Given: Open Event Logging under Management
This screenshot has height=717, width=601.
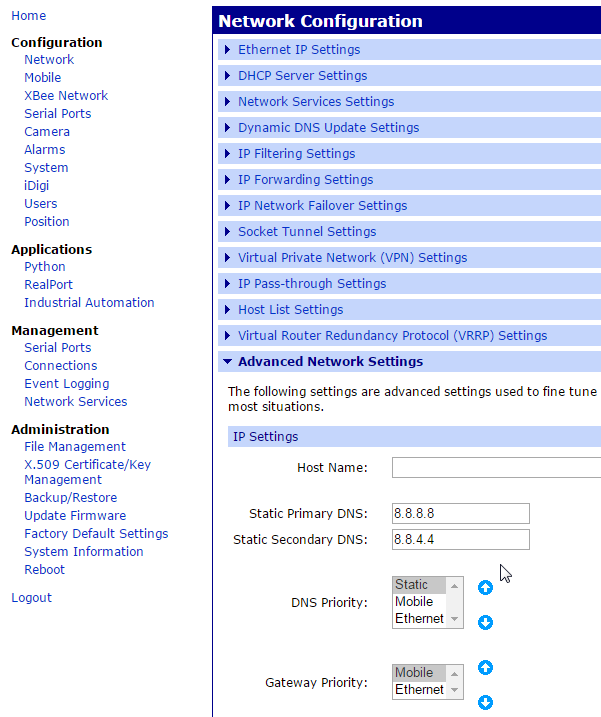Looking at the screenshot, I should pyautogui.click(x=67, y=384).
